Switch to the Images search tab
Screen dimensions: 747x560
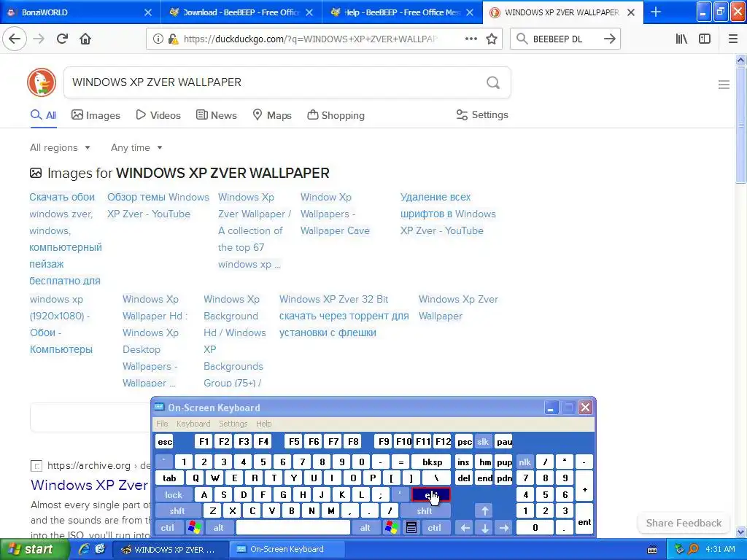point(96,115)
